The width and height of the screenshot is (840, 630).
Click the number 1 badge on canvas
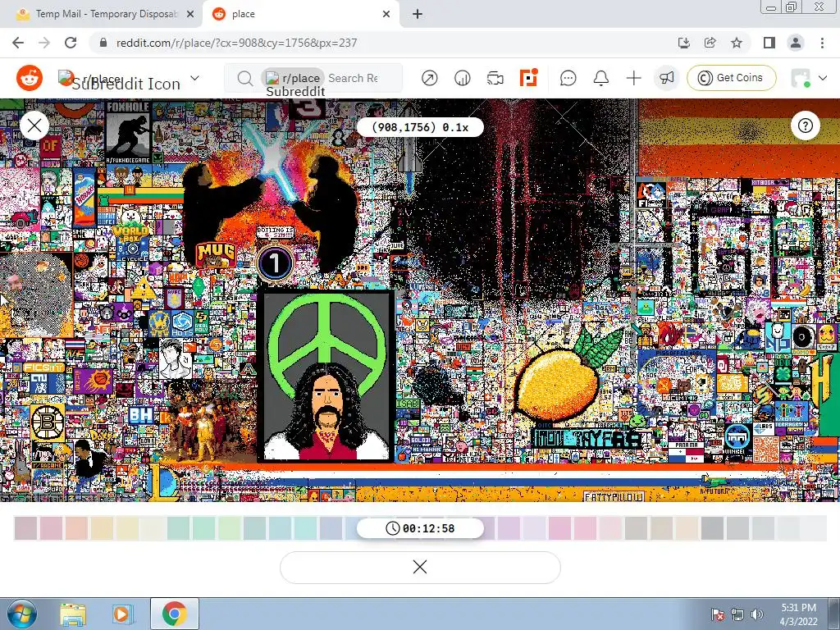[275, 263]
